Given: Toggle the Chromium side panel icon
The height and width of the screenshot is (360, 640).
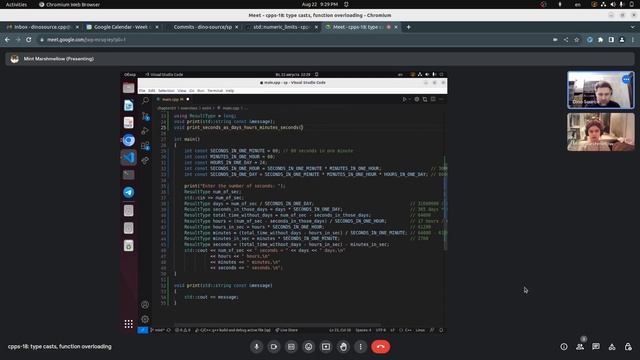Looking at the screenshot, I should click(611, 40).
